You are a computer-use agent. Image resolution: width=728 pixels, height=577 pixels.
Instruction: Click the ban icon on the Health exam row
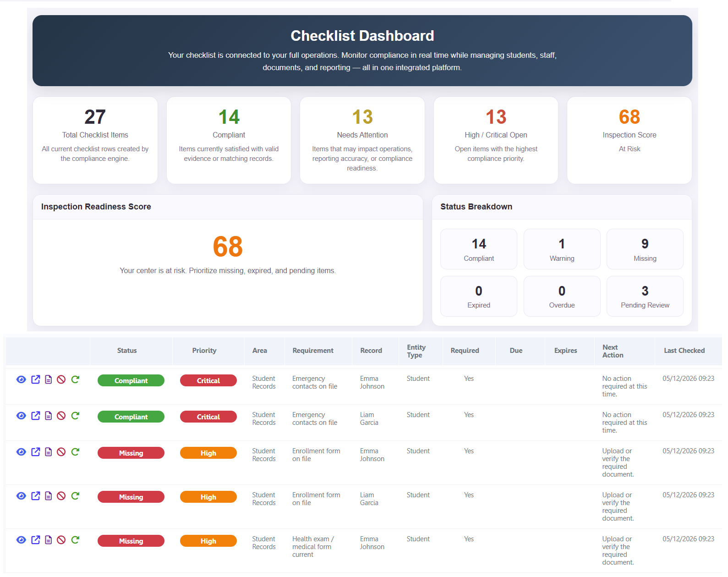[61, 540]
